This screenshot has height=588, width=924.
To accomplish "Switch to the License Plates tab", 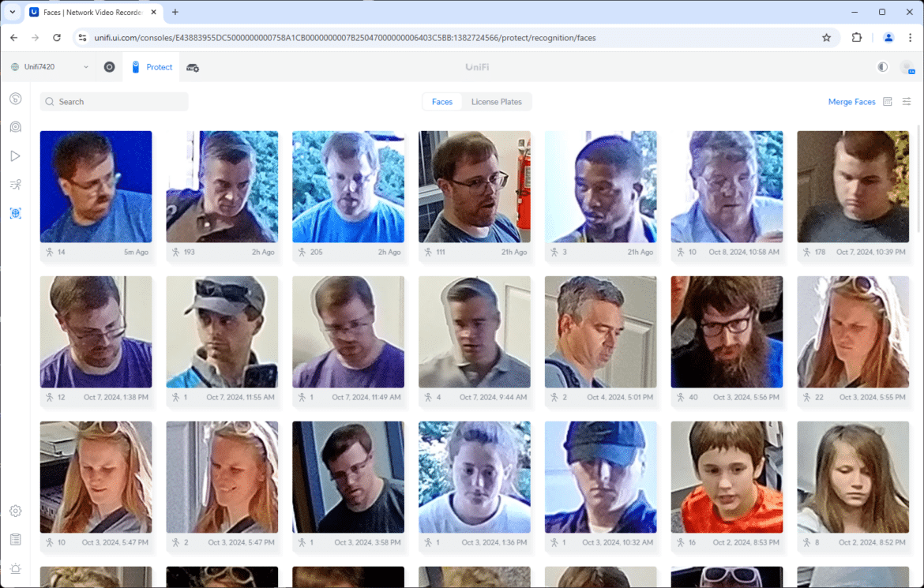I will tap(496, 101).
